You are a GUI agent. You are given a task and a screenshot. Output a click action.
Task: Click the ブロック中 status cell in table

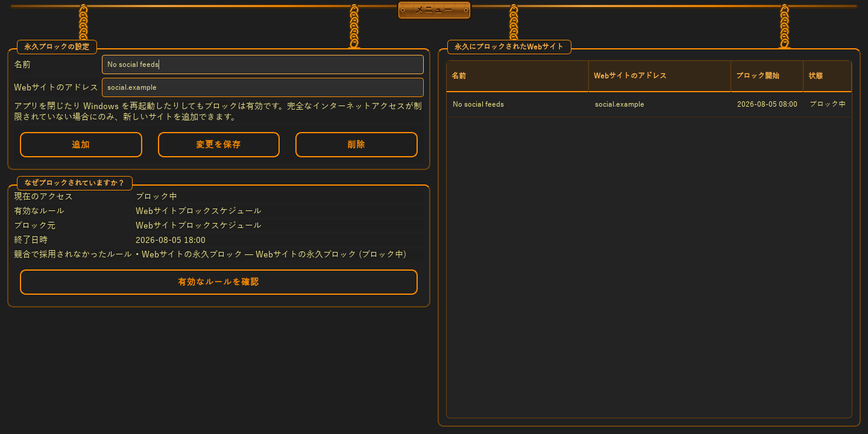(x=828, y=104)
